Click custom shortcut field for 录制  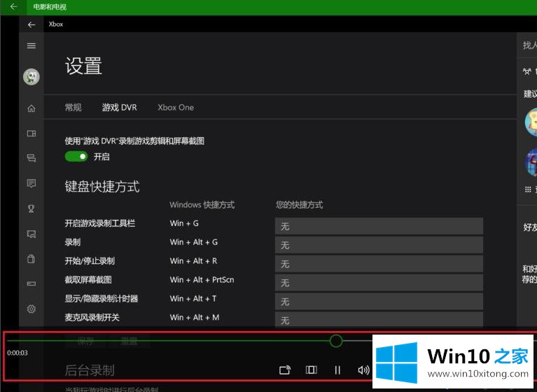tap(379, 245)
